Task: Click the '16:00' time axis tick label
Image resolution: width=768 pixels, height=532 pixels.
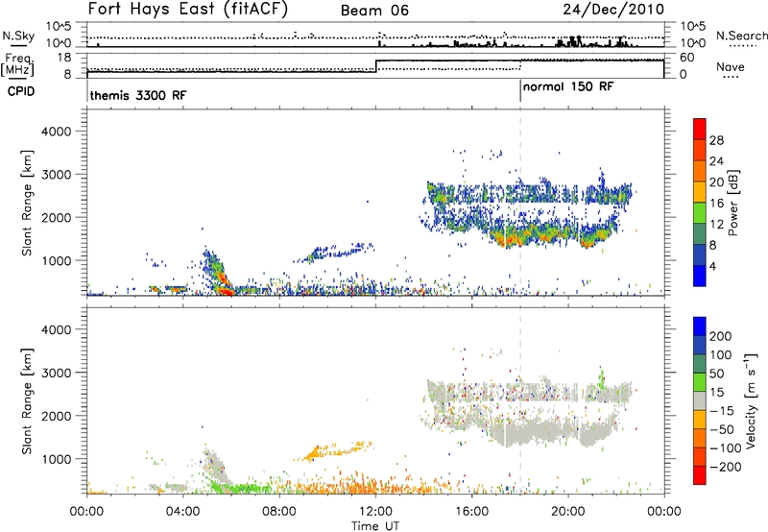Action: 471,512
